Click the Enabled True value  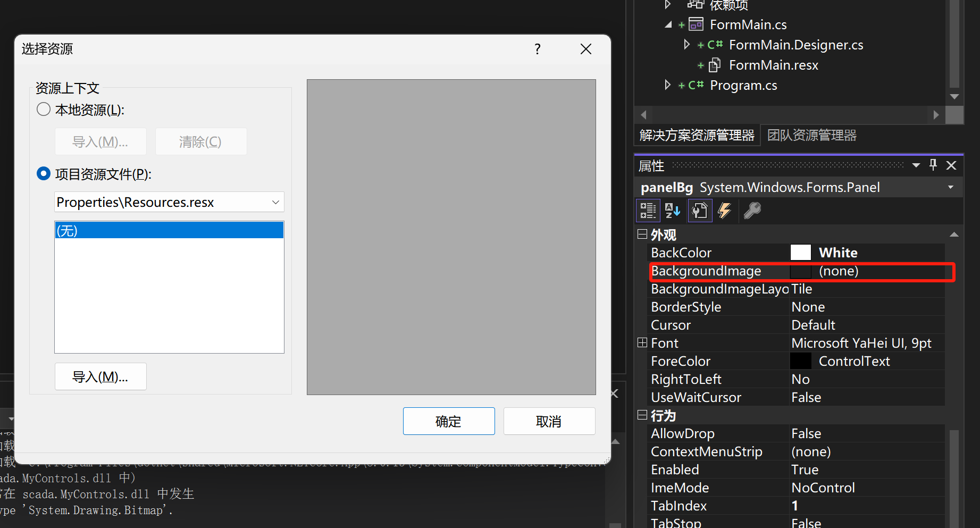coord(805,470)
